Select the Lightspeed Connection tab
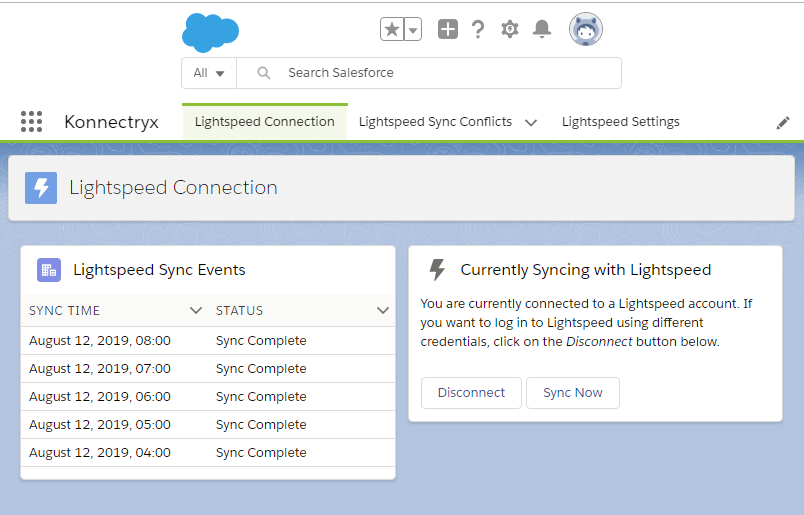Viewport: 804px width, 515px height. 264,122
